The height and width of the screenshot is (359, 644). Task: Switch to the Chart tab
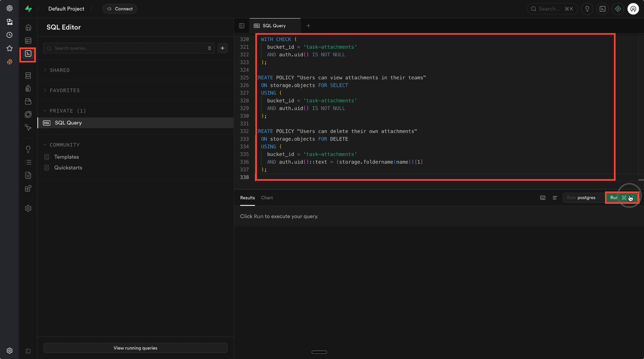pos(267,198)
